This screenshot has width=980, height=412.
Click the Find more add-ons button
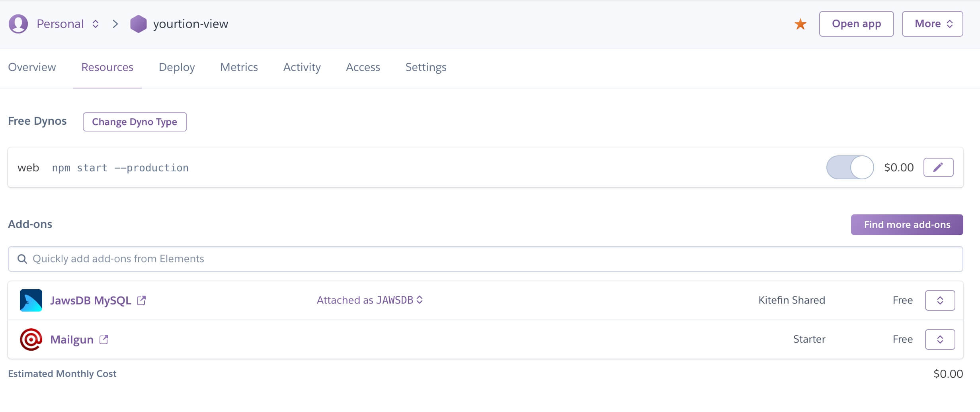[x=907, y=225]
